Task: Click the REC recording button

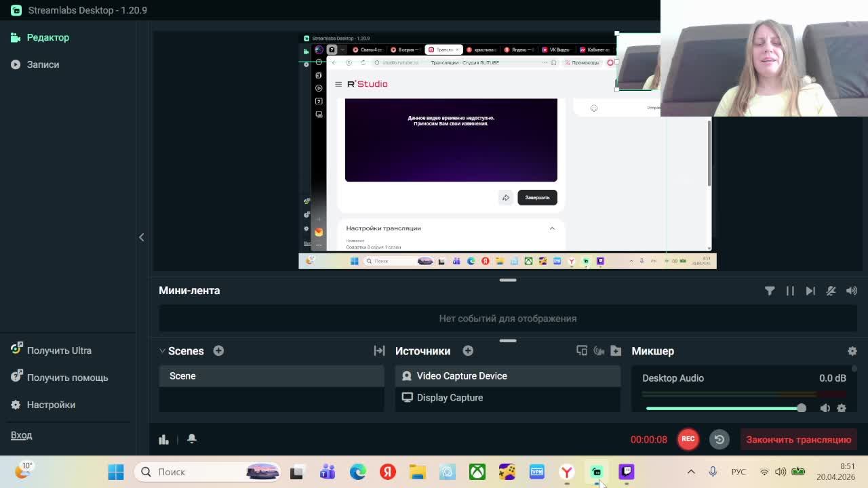Action: point(688,439)
